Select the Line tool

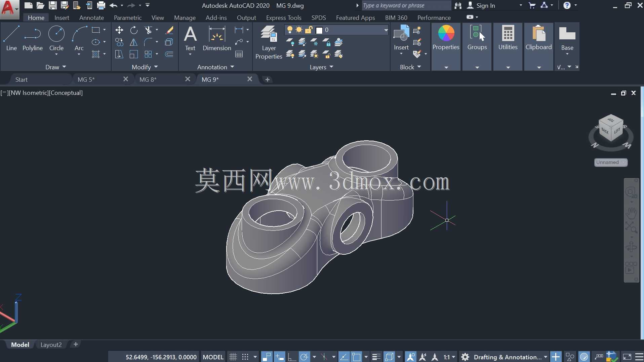click(11, 38)
